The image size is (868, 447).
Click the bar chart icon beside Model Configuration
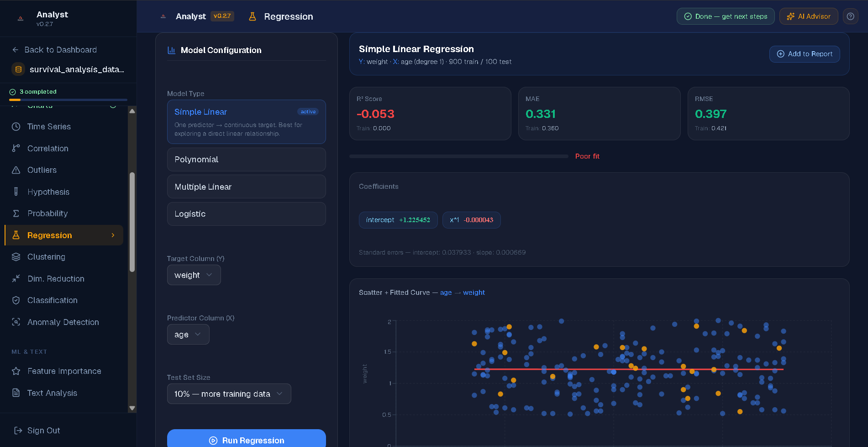click(x=172, y=50)
